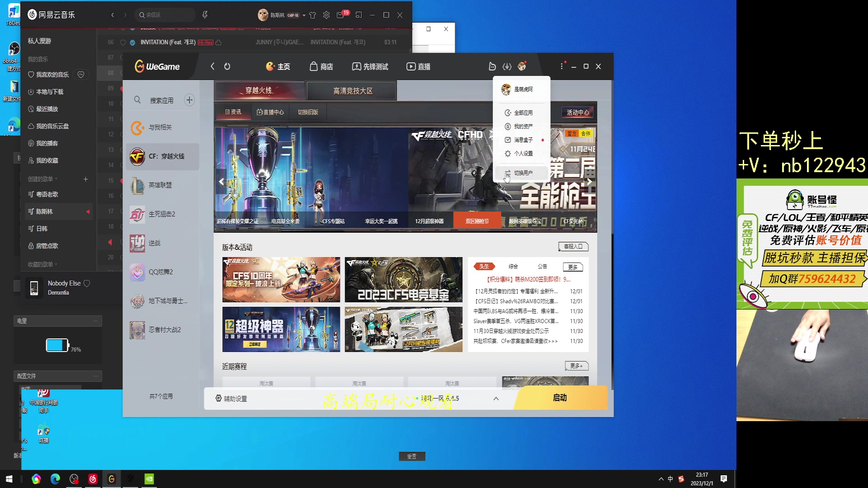Select 忍者村大战2 in game list

pyautogui.click(x=163, y=330)
